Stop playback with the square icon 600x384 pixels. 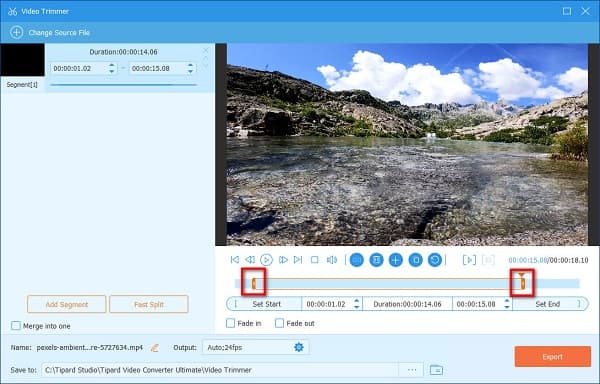point(315,260)
